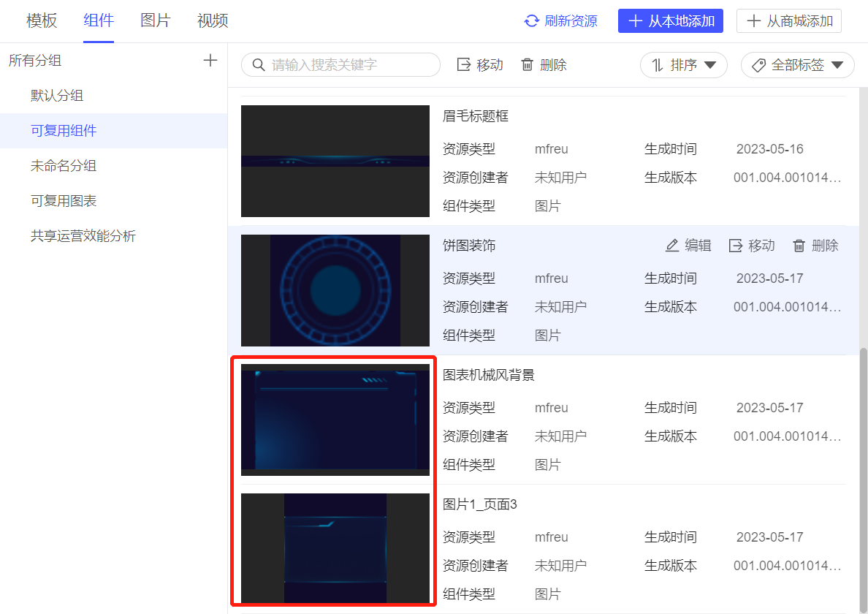Open the 共享运营效能分析 group
This screenshot has width=868, height=614.
(x=83, y=236)
